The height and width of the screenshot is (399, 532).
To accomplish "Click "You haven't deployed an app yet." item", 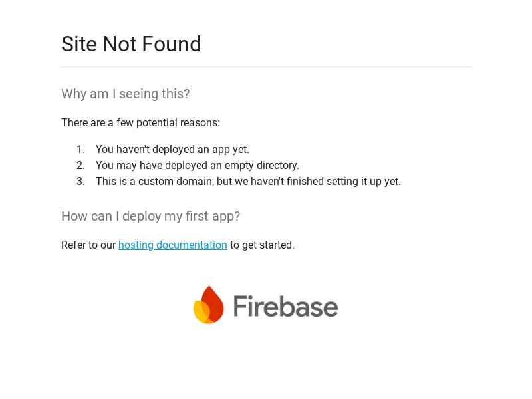I will 172,150.
